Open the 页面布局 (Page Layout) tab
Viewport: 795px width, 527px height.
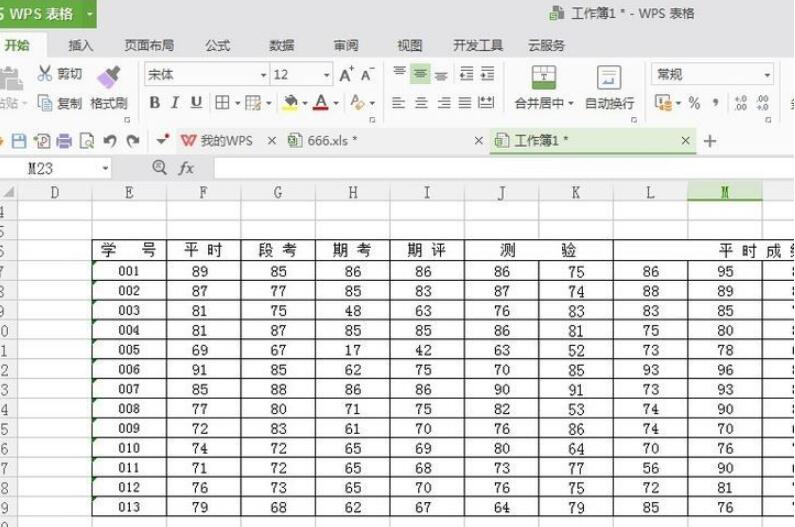point(149,46)
